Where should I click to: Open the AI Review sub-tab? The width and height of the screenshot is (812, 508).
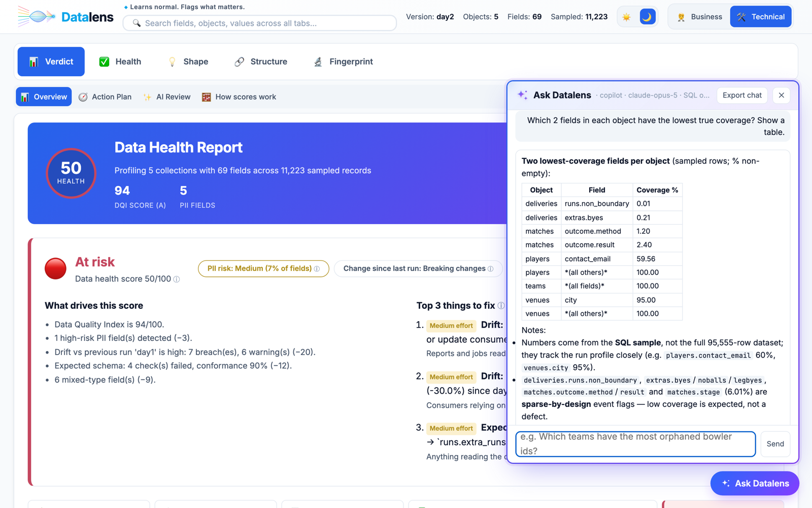coord(167,97)
